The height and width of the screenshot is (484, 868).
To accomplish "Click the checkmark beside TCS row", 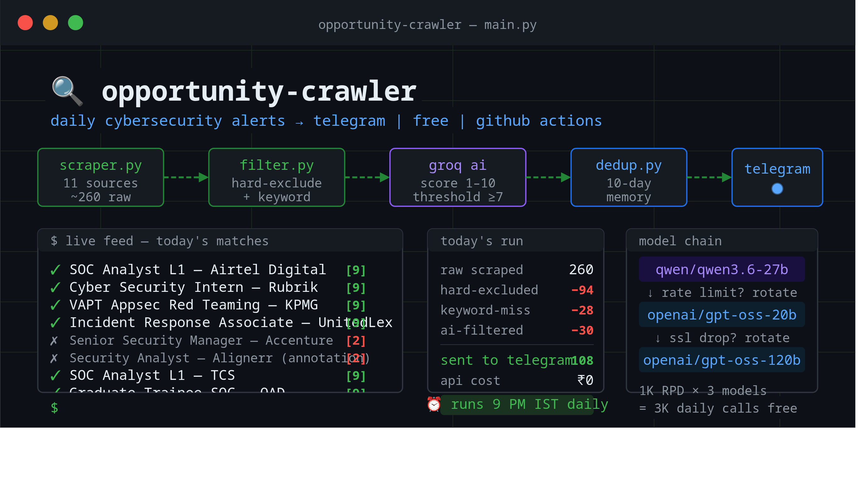I will click(x=55, y=376).
